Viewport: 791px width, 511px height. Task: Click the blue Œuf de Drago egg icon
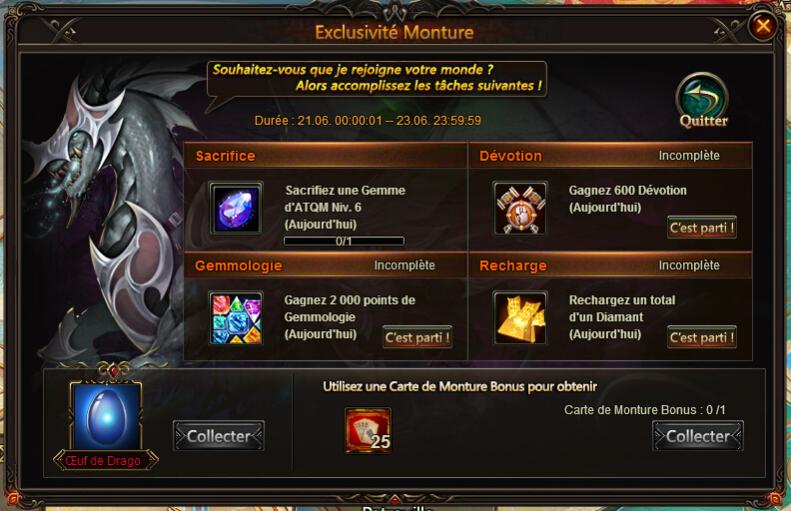click(x=106, y=415)
